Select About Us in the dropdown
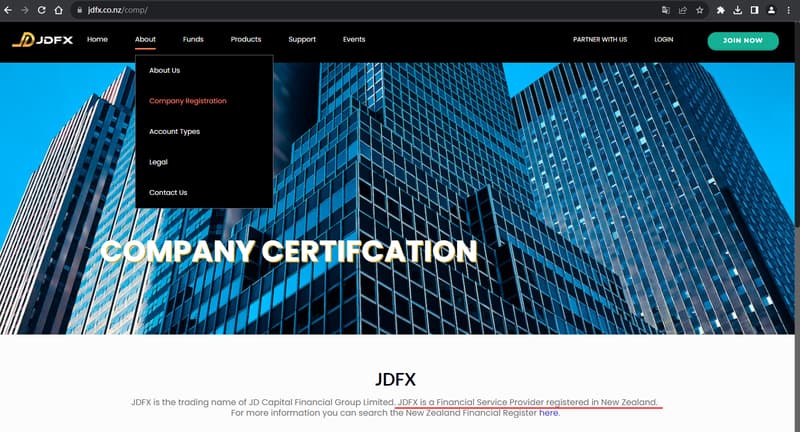The width and height of the screenshot is (800, 432). (164, 70)
